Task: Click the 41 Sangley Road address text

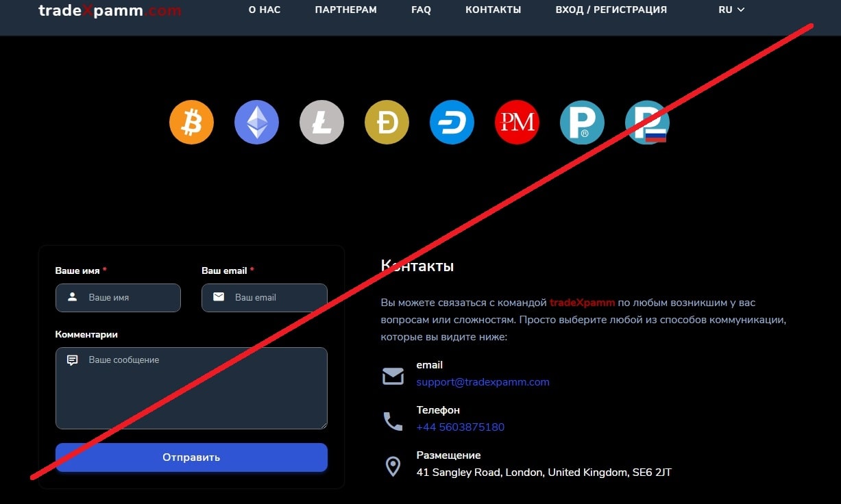Action: point(544,473)
